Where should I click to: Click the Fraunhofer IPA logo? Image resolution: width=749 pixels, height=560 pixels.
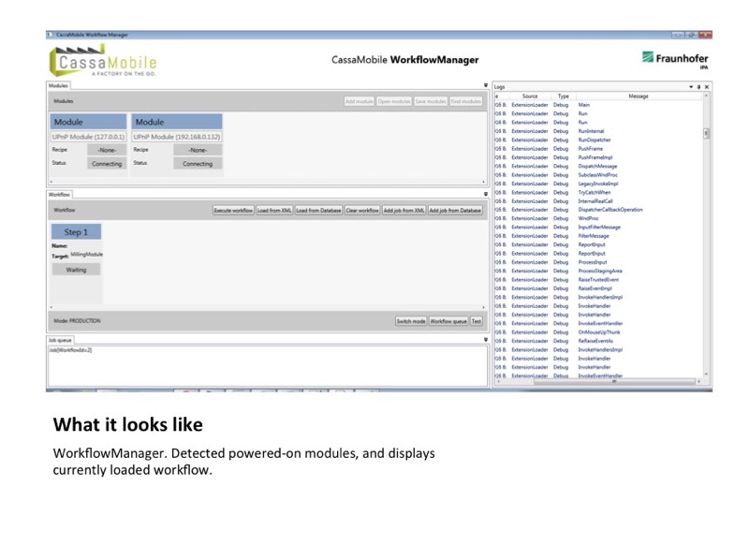tap(675, 60)
